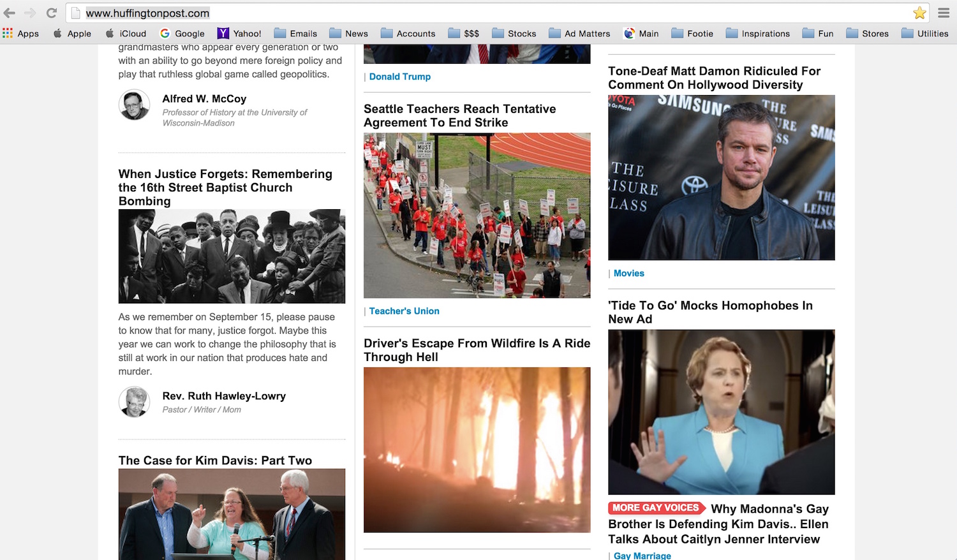Expand the Utilities bookmark folder

click(x=925, y=33)
